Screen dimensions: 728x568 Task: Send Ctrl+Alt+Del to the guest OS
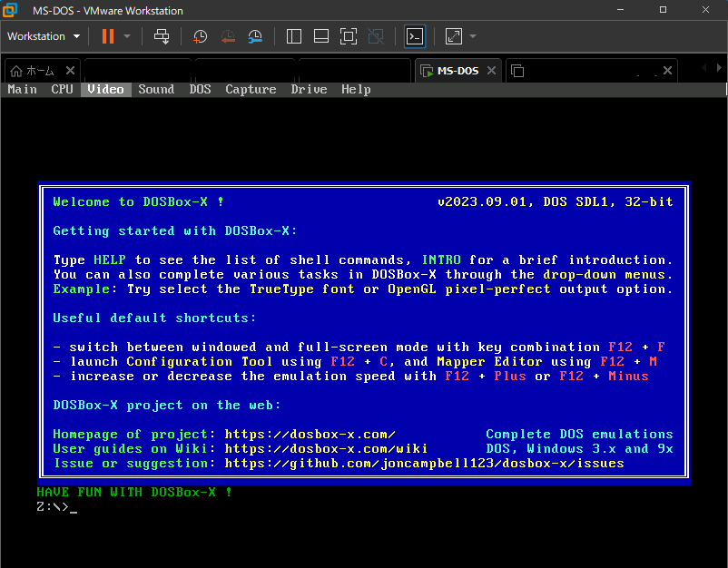point(162,36)
